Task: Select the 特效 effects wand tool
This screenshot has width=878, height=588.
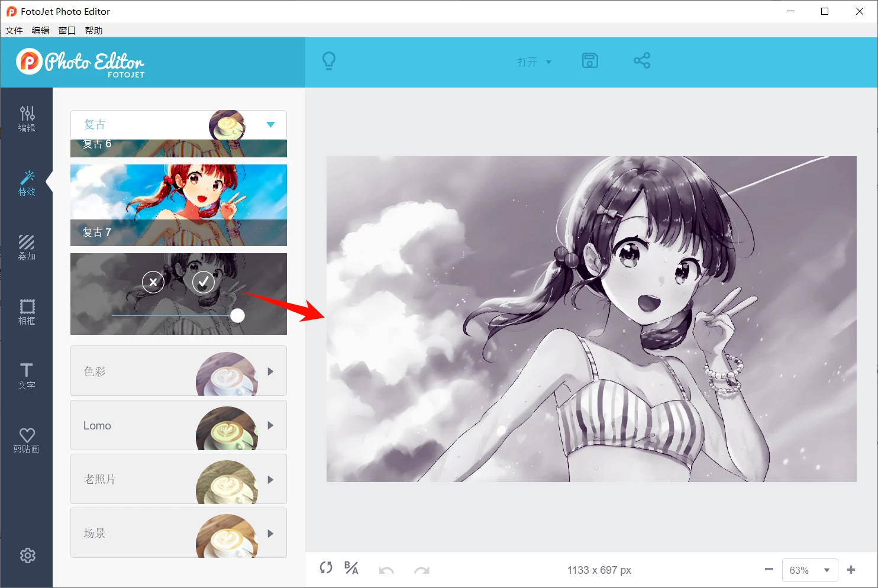Action: [27, 183]
